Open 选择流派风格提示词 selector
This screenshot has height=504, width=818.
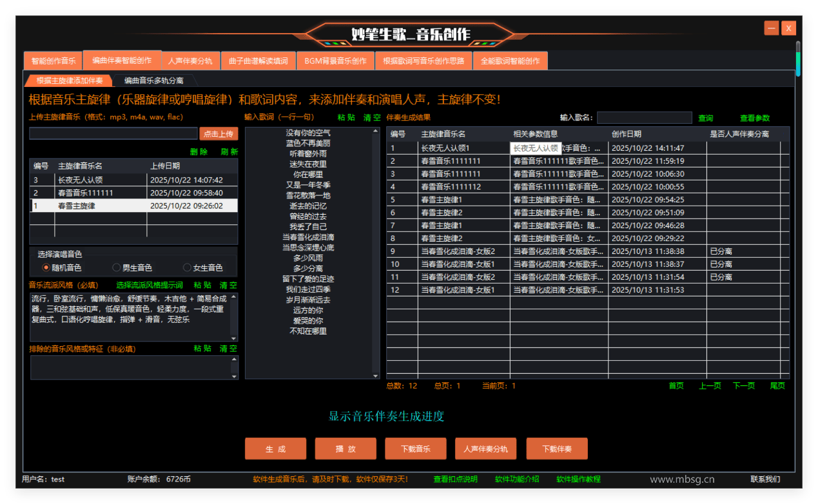pos(150,285)
